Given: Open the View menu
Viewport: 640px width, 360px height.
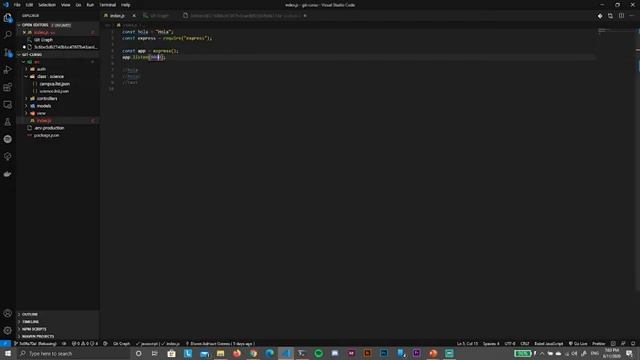Looking at the screenshot, I should [x=66, y=5].
